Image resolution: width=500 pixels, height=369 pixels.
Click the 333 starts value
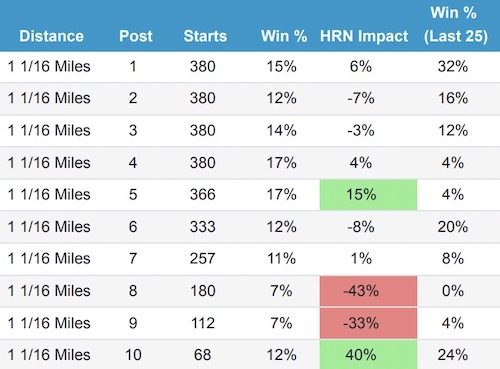click(x=203, y=227)
